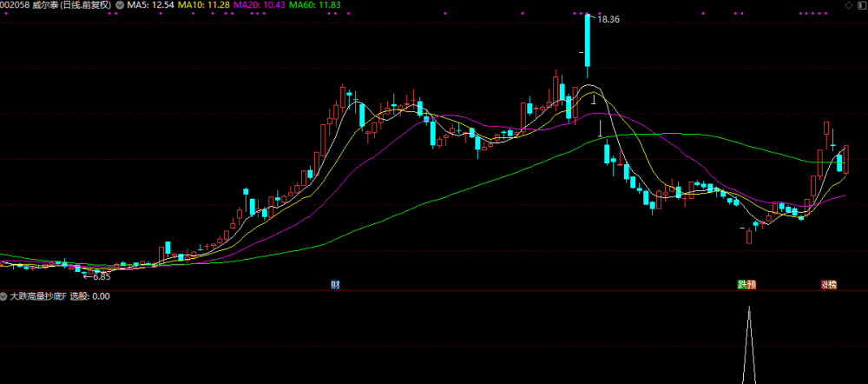Expand dropdown beside 大跌高量抄底F indicator

4,296
